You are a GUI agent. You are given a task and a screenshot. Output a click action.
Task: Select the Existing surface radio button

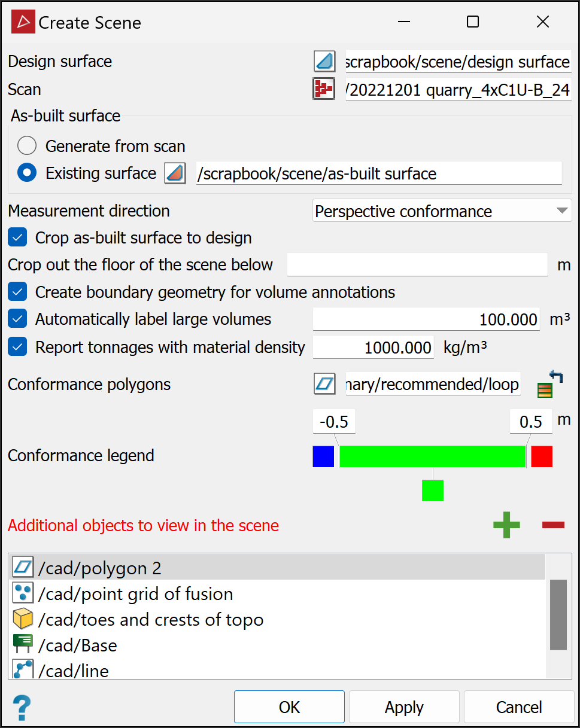27,173
